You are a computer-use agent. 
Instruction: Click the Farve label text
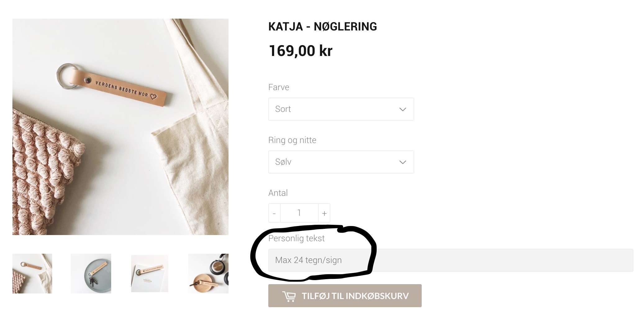tap(279, 87)
